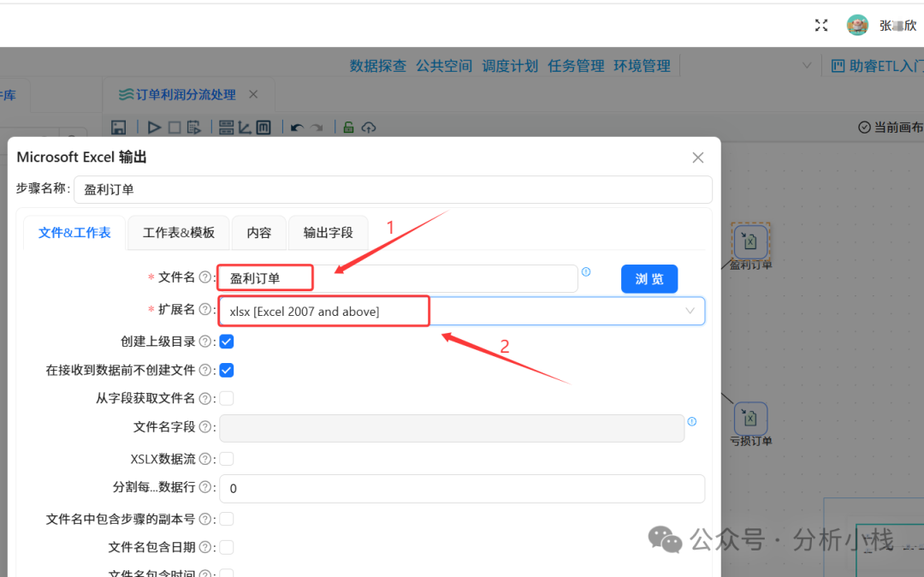Click the scheduled run calendar icon
The image size is (924, 577).
(194, 128)
